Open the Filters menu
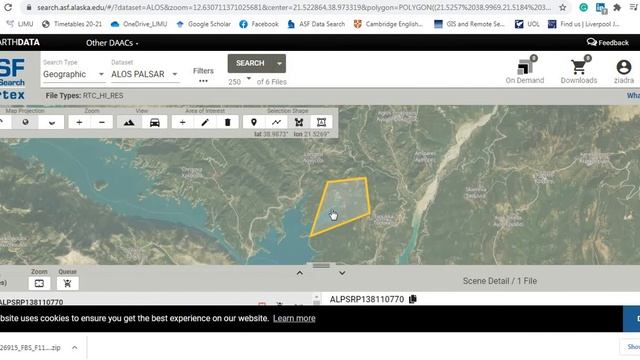Screen dimensions: 640x360 [x=203, y=75]
